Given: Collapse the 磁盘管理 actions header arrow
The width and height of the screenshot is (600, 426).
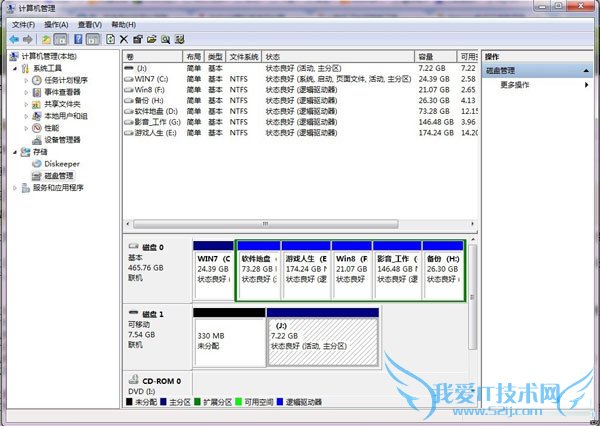Looking at the screenshot, I should [x=586, y=71].
